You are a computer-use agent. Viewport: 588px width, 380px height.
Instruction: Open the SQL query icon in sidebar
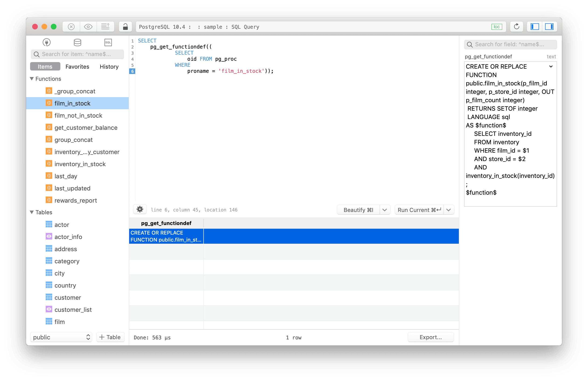click(108, 42)
